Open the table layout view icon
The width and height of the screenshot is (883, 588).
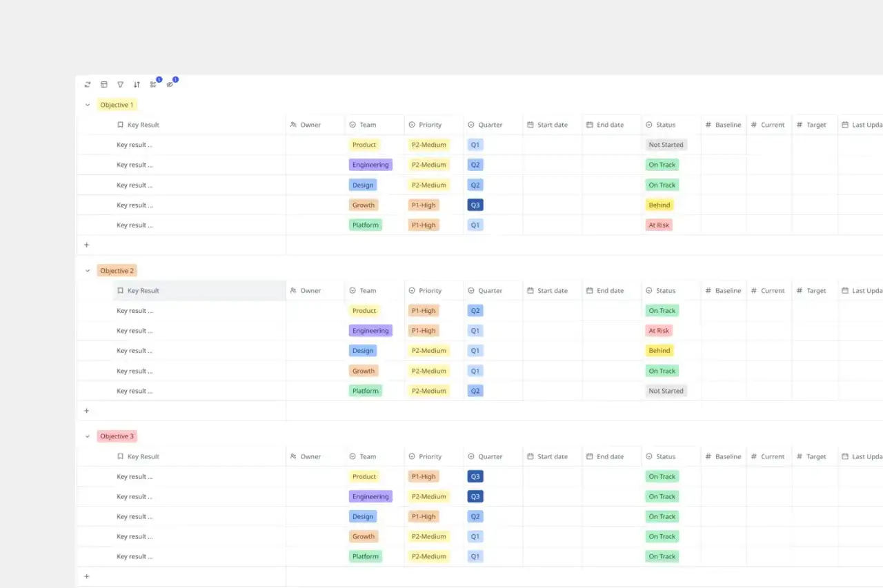tap(104, 85)
